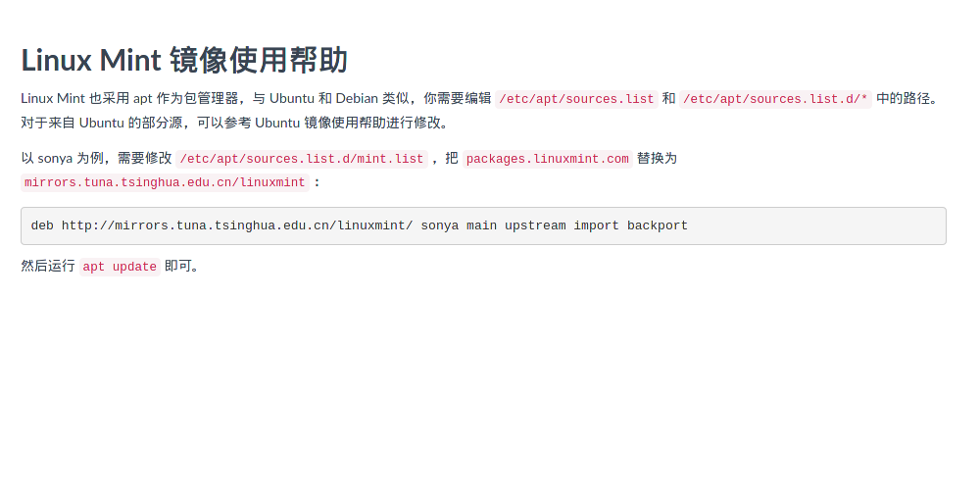Screen dimensions: 980x499
Task: Click the "apt update" inline command
Action: pyautogui.click(x=120, y=267)
